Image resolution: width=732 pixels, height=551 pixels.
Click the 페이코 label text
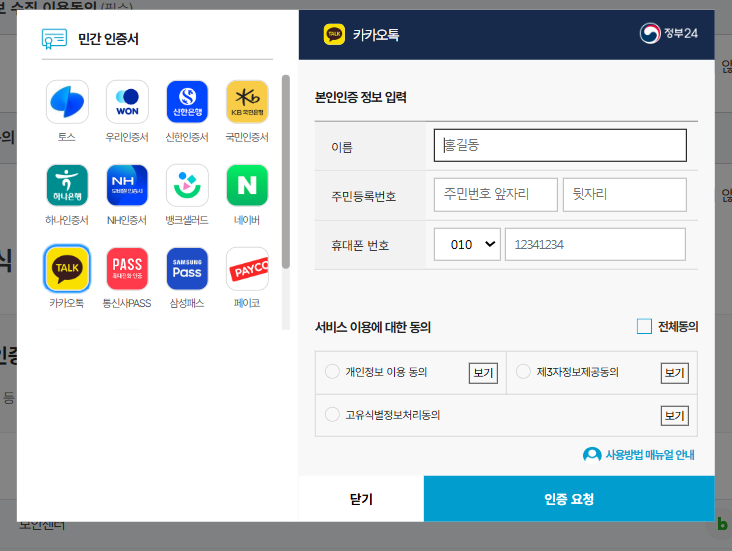point(247,303)
